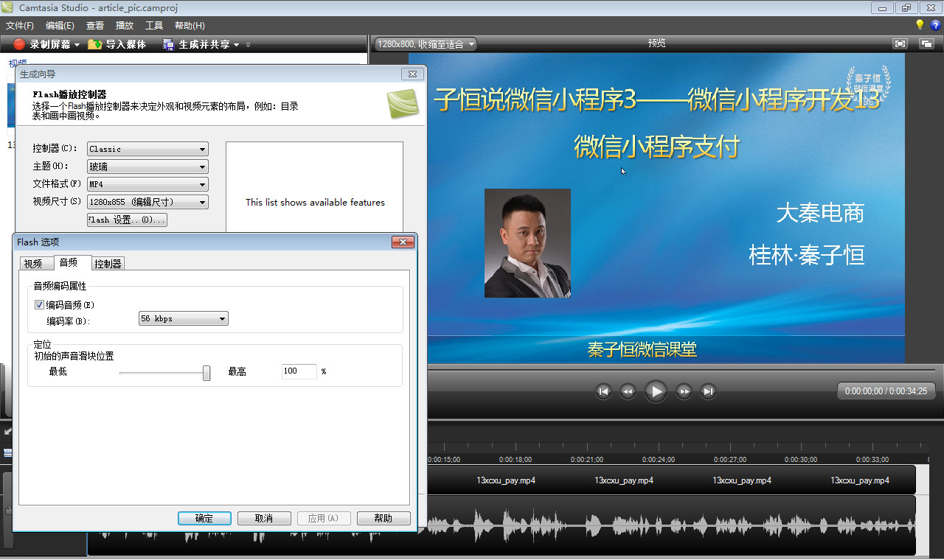Viewport: 944px width, 560px height.
Task: Click the Cancel (取消) button
Action: [264, 518]
